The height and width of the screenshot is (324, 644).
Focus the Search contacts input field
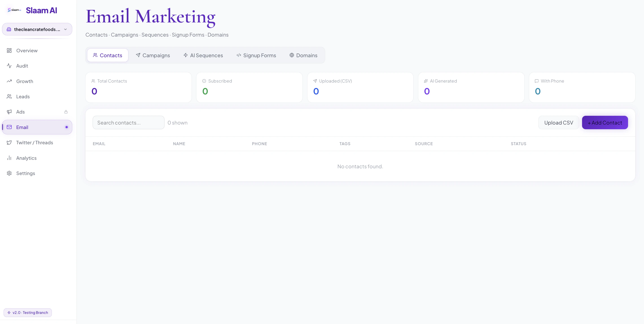(128, 123)
